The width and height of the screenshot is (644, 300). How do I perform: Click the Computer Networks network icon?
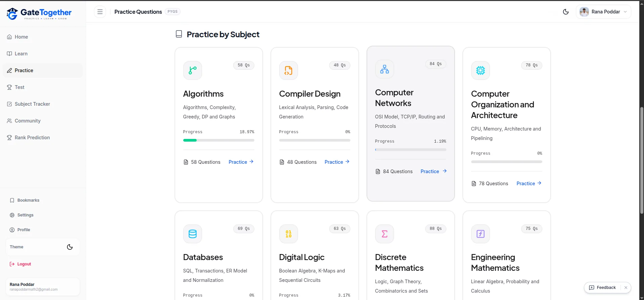[x=385, y=69]
